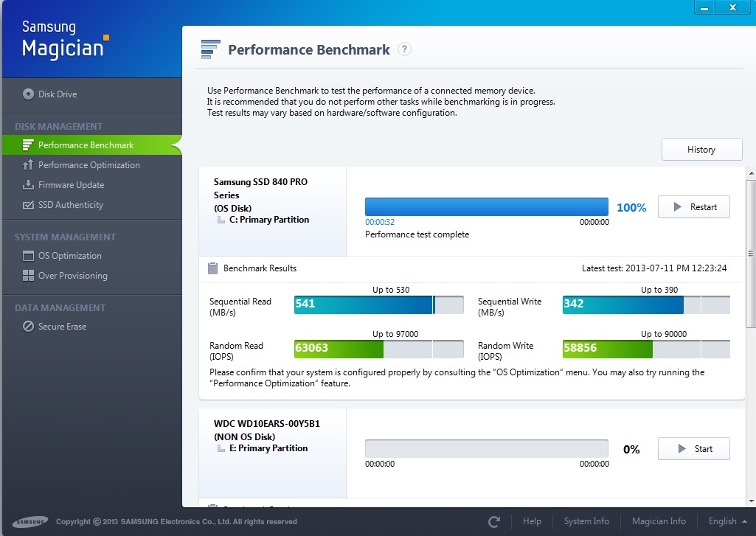The height and width of the screenshot is (536, 756).
Task: Click the Samsung SSD 100% progress bar
Action: point(487,206)
